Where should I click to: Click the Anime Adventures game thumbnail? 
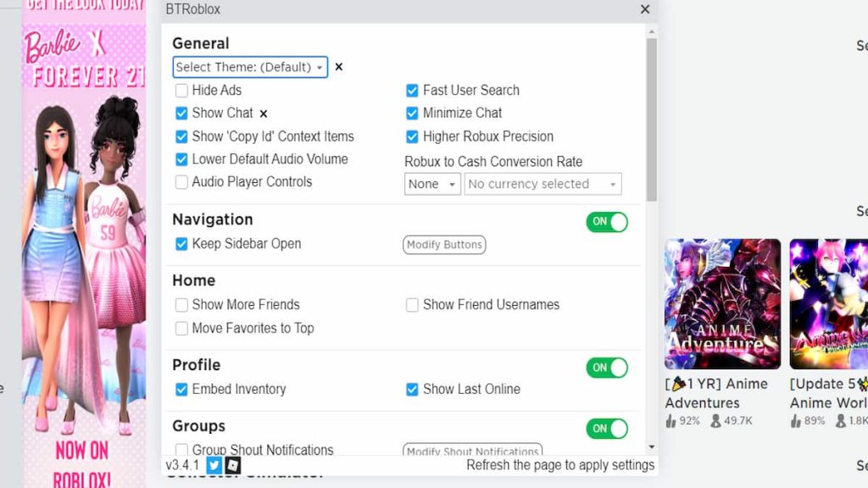(x=721, y=303)
